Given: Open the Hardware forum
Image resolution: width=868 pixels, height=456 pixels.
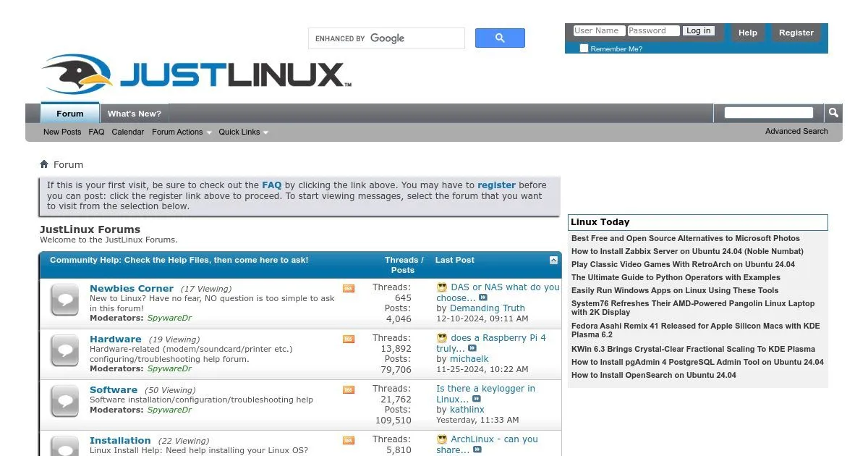Looking at the screenshot, I should pos(116,339).
